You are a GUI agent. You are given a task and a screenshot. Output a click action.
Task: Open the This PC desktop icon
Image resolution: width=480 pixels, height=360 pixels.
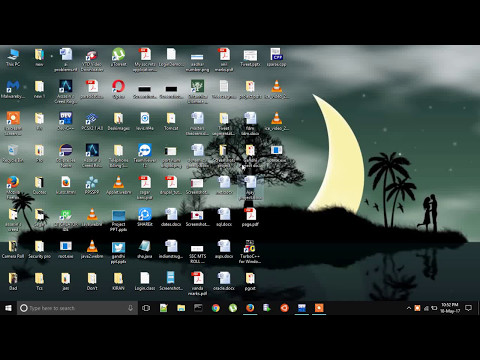pyautogui.click(x=13, y=57)
